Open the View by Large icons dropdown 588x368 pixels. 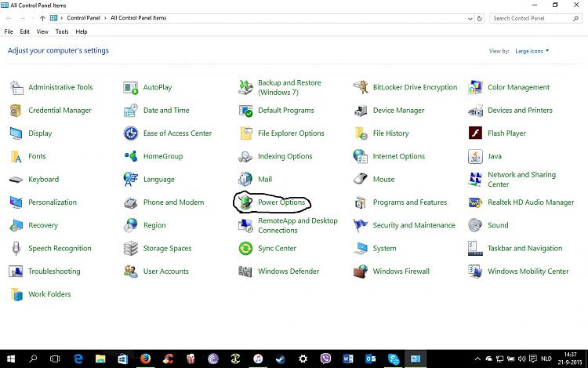click(532, 51)
